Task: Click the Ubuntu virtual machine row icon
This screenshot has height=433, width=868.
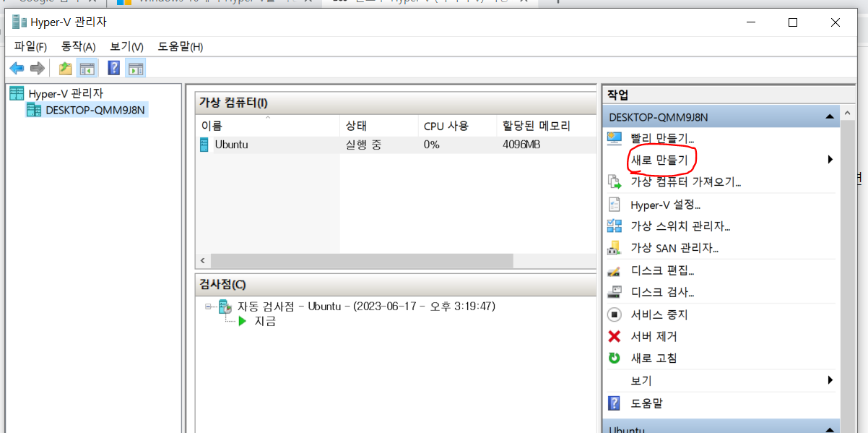Action: point(204,145)
